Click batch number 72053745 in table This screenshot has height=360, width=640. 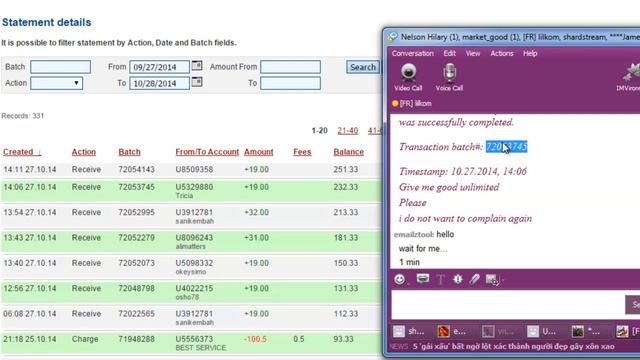136,187
